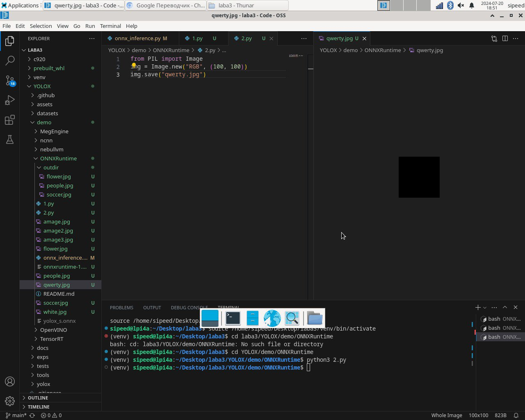
Task: Open the Extensions view
Action: (x=10, y=120)
